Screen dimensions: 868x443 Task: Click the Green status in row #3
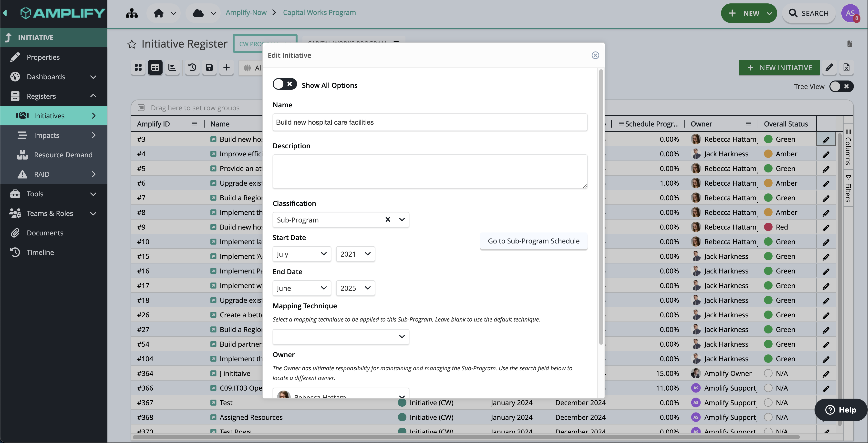click(780, 139)
